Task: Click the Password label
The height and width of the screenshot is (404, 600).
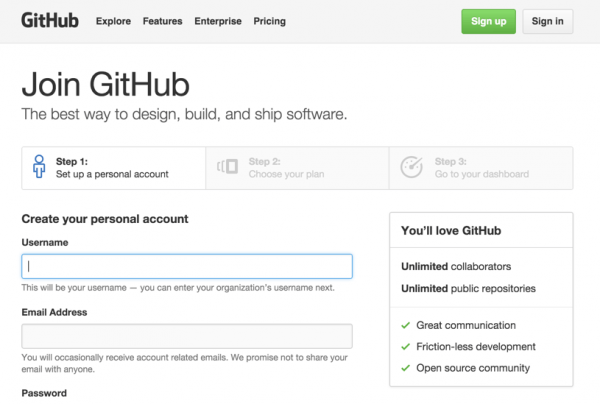Action: coord(44,393)
